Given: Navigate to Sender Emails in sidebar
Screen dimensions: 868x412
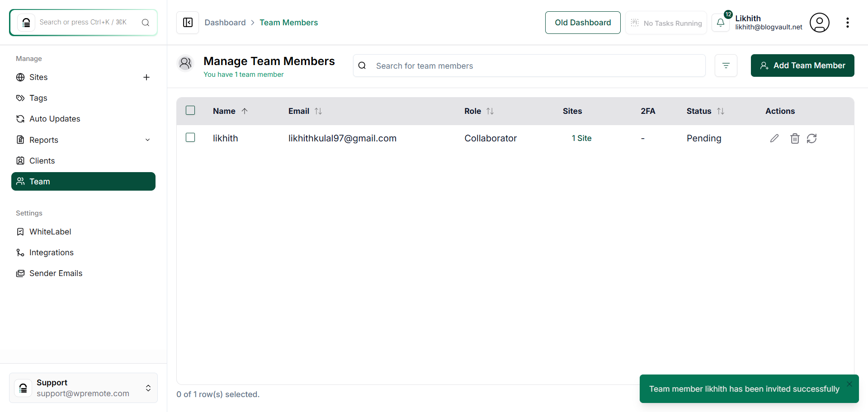Looking at the screenshot, I should [55, 273].
